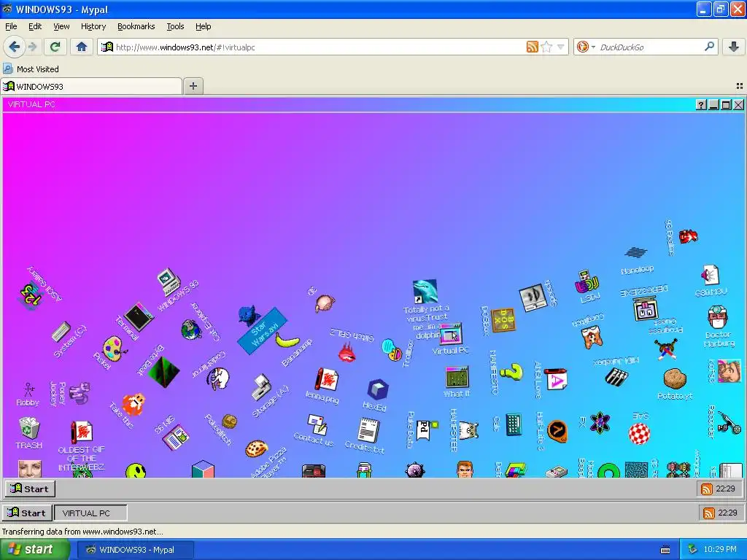Launch the Calc calculator icon
This screenshot has width=747, height=560.
(514, 424)
